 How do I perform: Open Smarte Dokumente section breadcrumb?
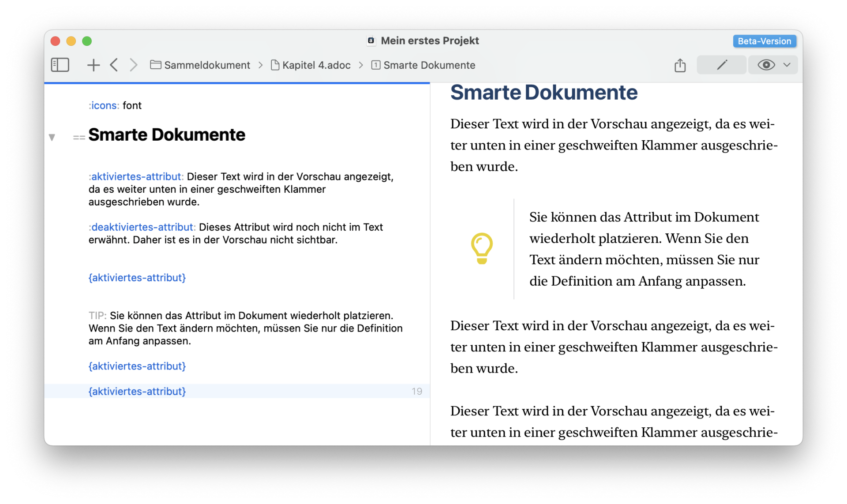(x=423, y=65)
